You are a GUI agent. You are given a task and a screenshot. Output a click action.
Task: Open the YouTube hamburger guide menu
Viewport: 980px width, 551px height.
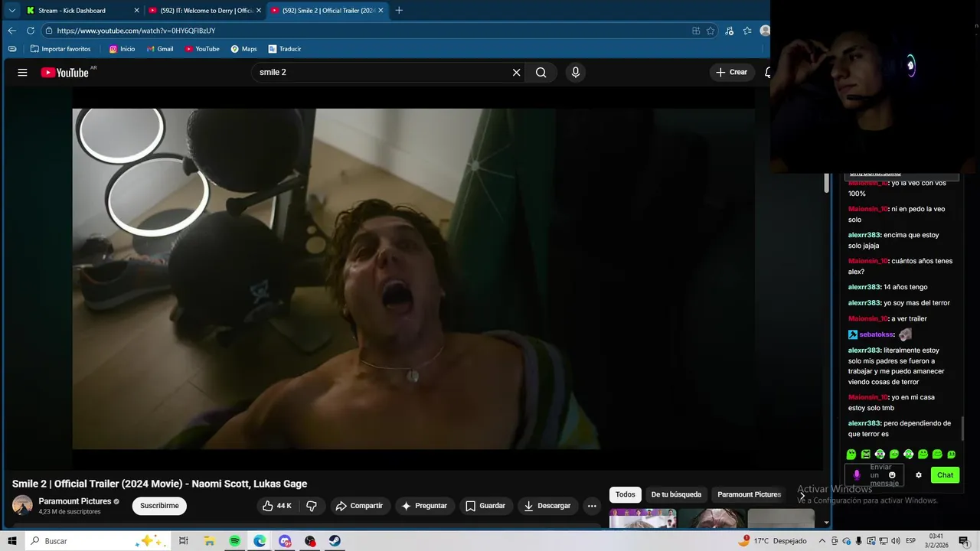coord(22,72)
